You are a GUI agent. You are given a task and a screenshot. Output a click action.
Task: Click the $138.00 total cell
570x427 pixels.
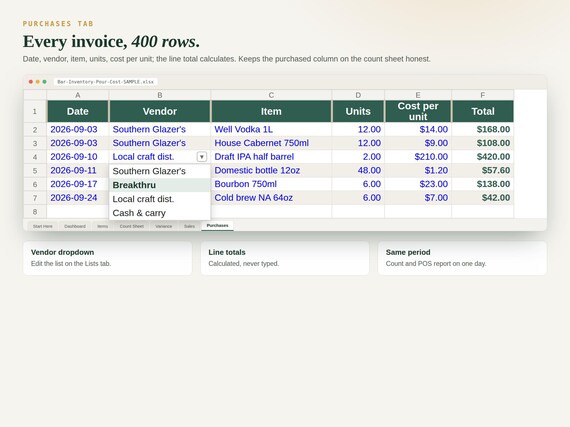[x=483, y=184]
